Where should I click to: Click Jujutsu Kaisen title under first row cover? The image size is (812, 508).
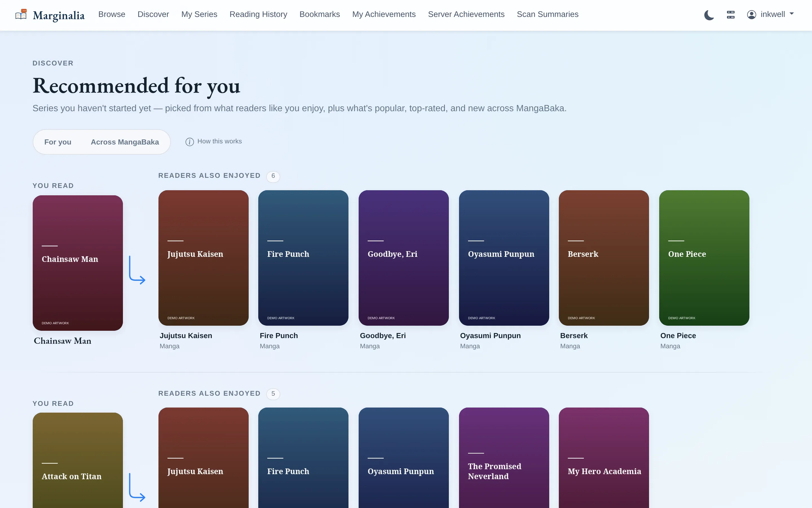point(186,336)
